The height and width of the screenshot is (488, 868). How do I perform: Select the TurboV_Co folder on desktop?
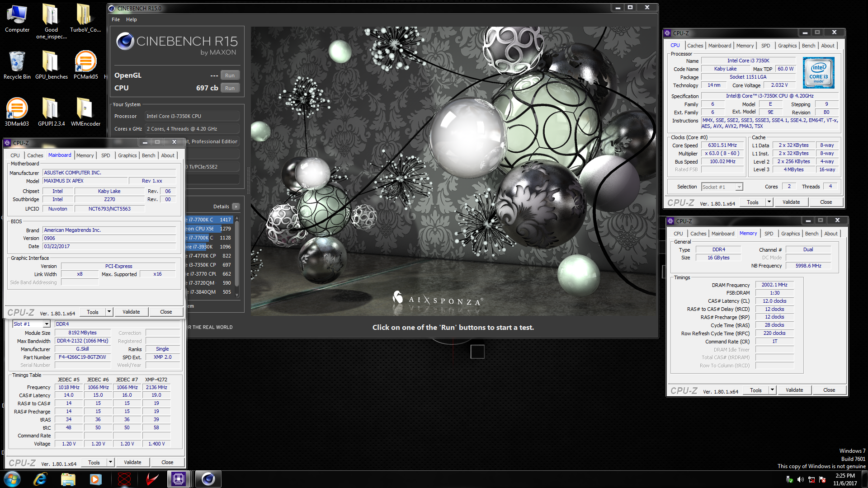(x=85, y=19)
